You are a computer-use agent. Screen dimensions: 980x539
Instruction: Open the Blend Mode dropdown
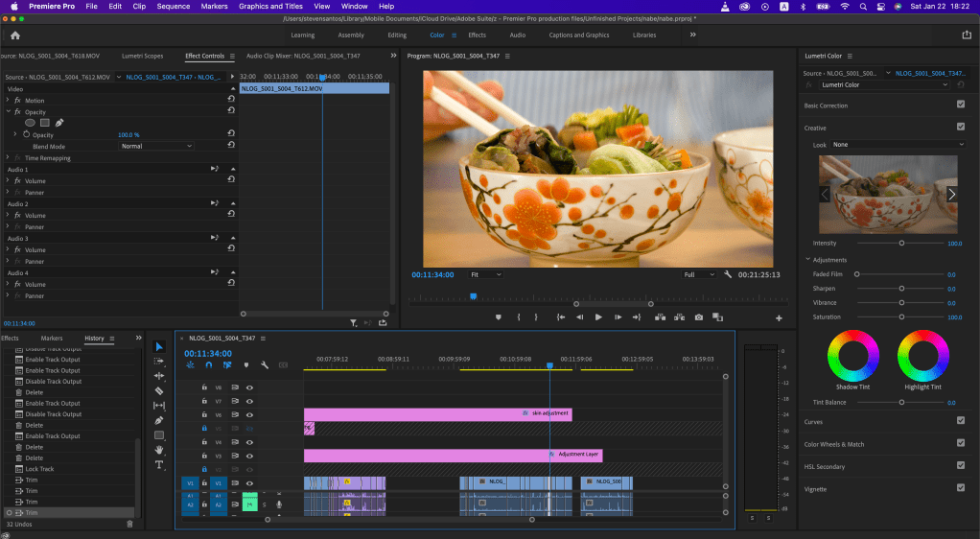pos(155,147)
